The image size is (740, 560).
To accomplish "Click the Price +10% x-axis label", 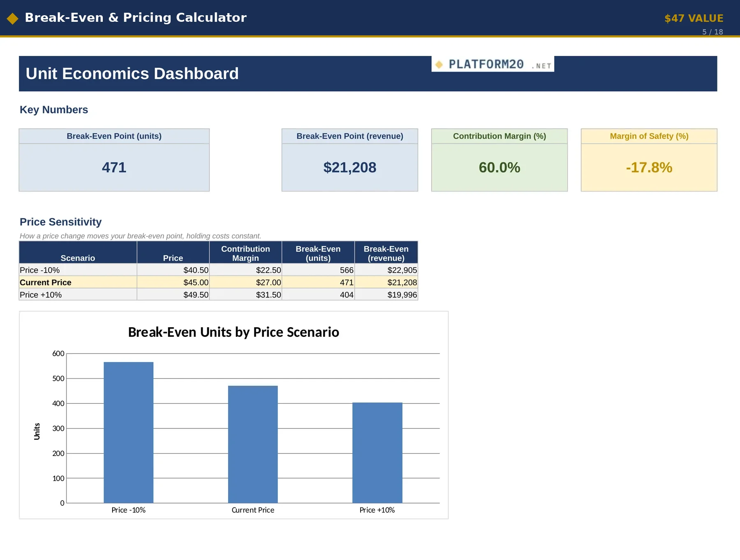I will tap(377, 510).
